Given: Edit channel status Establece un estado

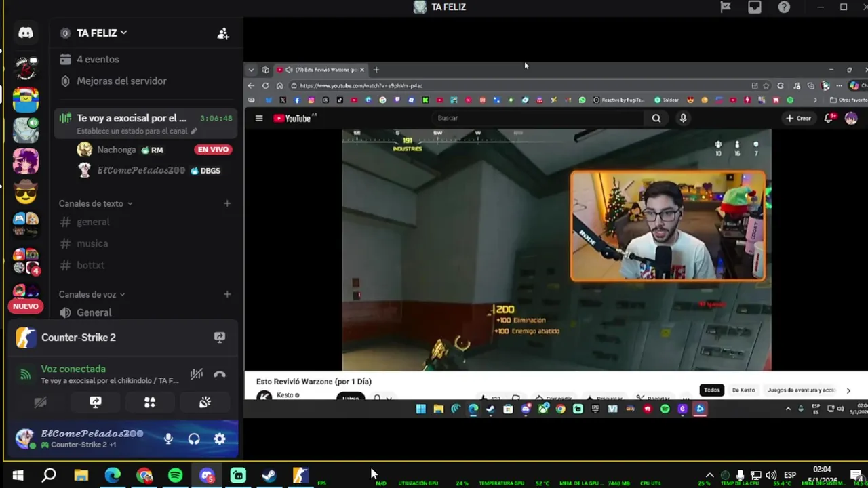Looking at the screenshot, I should pyautogui.click(x=137, y=131).
